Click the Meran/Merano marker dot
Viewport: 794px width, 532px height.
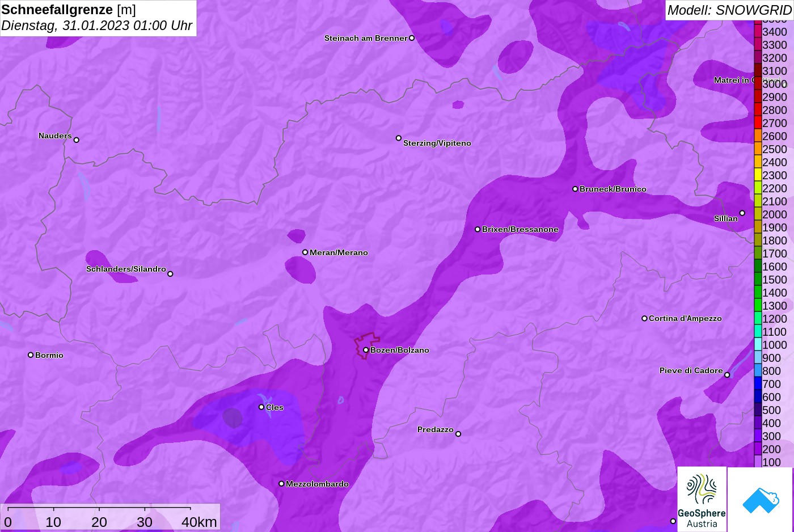pos(305,252)
